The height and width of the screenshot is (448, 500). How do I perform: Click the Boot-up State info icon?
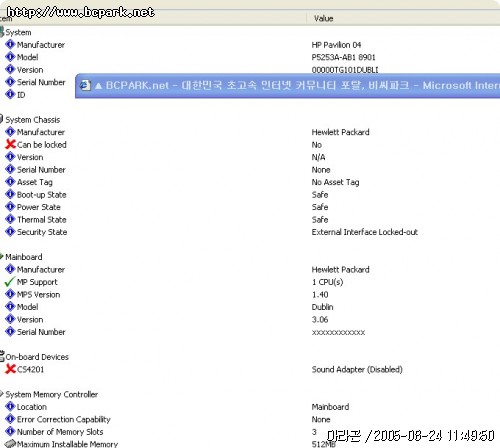tap(10, 194)
